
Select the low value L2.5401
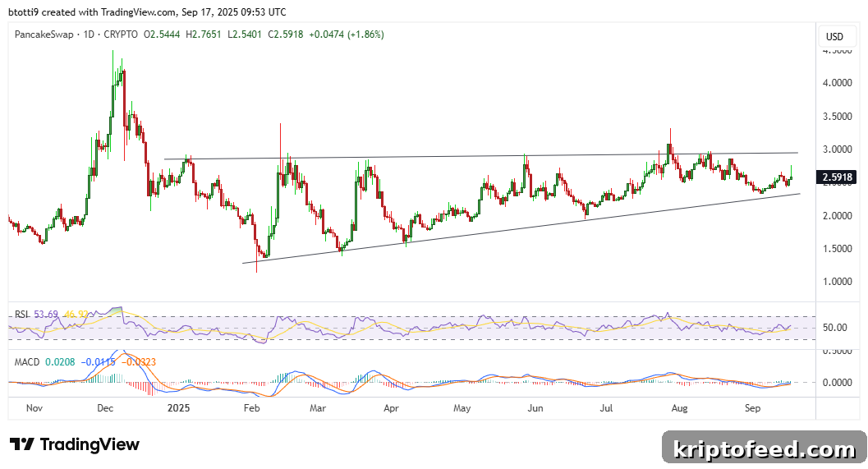(244, 34)
